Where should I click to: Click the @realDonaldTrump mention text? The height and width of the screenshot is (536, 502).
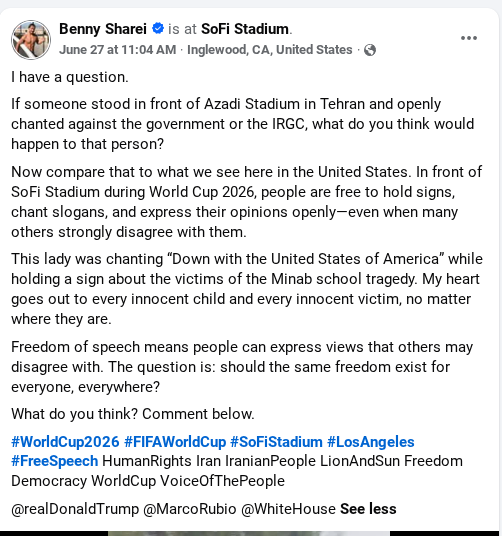[x=75, y=509]
